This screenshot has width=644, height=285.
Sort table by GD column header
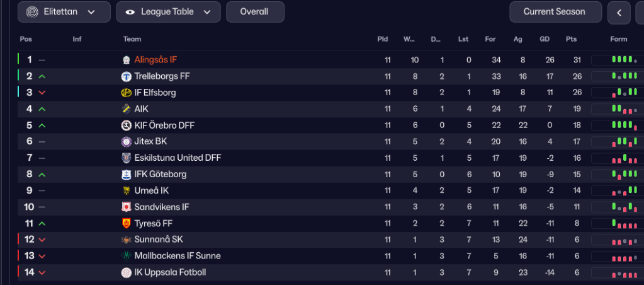pos(545,39)
